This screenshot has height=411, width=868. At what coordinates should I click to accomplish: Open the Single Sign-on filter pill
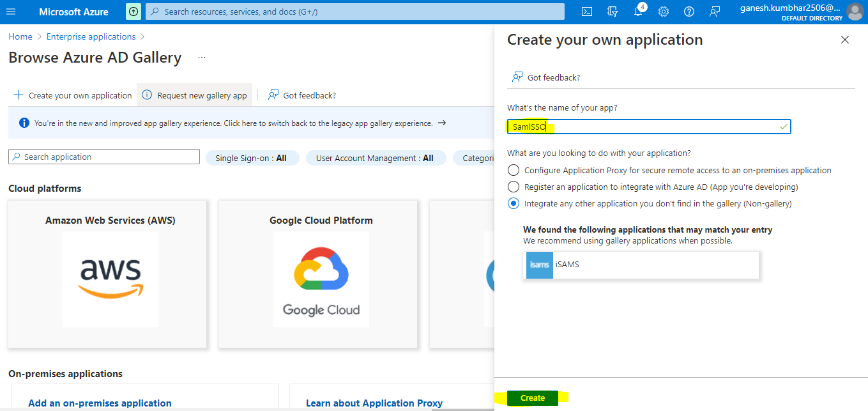[252, 158]
